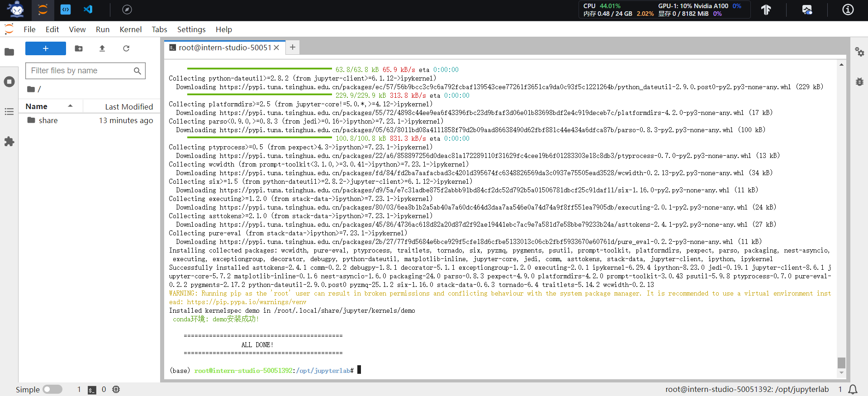
Task: Open the share folder
Action: [x=48, y=120]
